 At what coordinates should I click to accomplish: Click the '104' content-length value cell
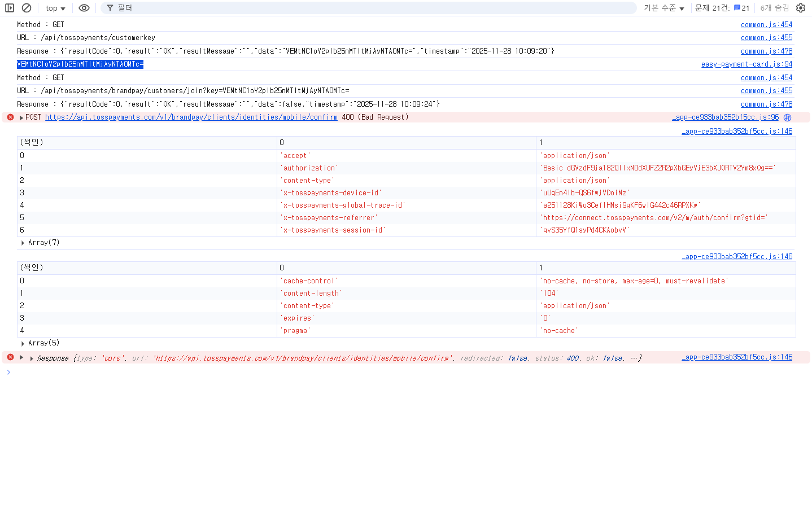(666, 294)
